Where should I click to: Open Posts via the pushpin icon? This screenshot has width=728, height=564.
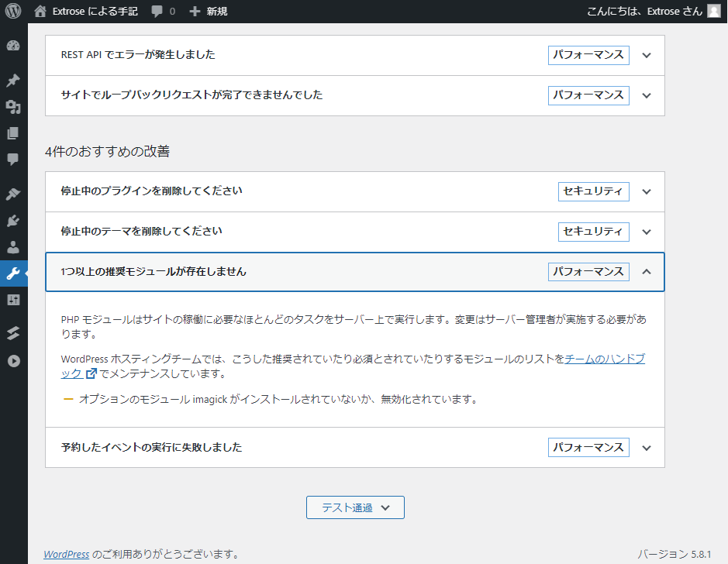pyautogui.click(x=12, y=81)
